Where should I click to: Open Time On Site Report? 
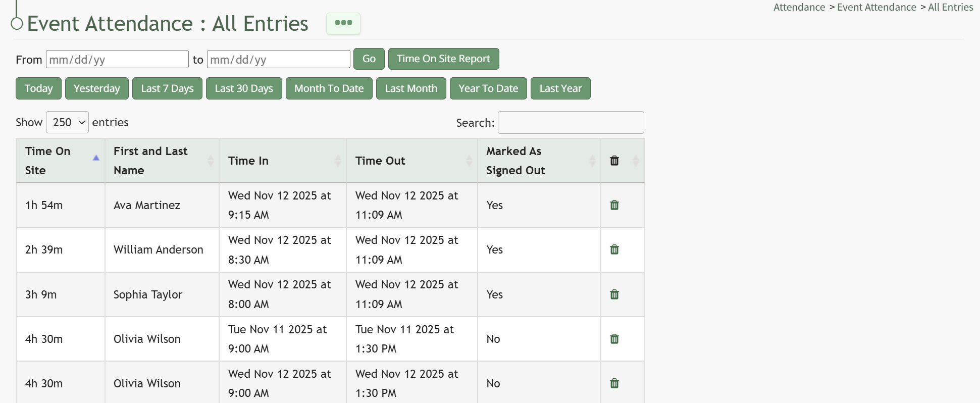click(x=443, y=59)
